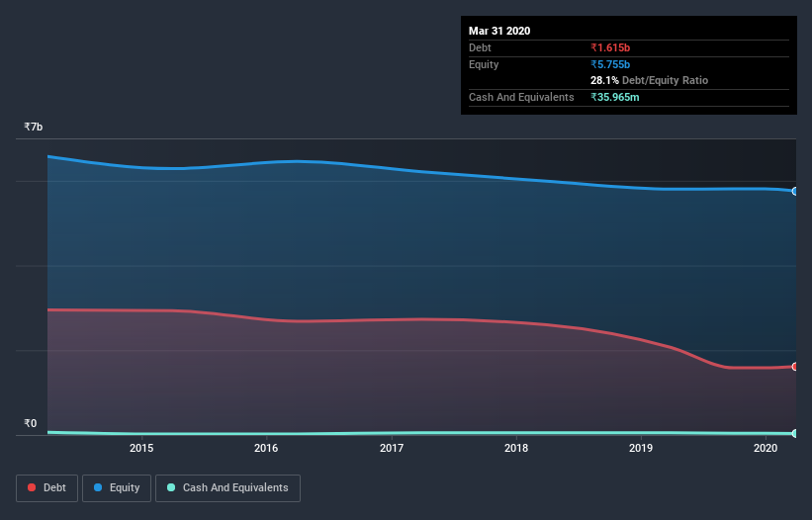
Task: Click the ₹7b y-axis label
Action: coord(34,127)
